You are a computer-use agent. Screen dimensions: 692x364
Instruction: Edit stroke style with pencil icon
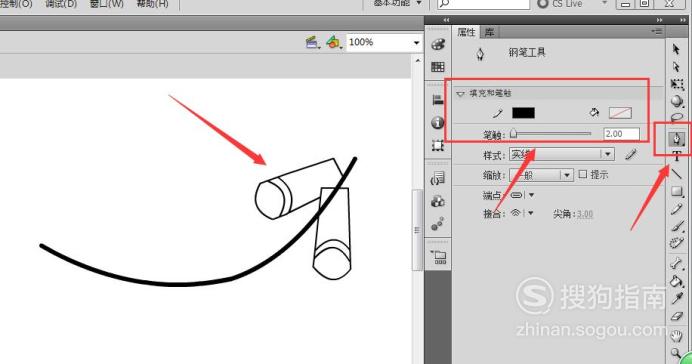pyautogui.click(x=631, y=154)
